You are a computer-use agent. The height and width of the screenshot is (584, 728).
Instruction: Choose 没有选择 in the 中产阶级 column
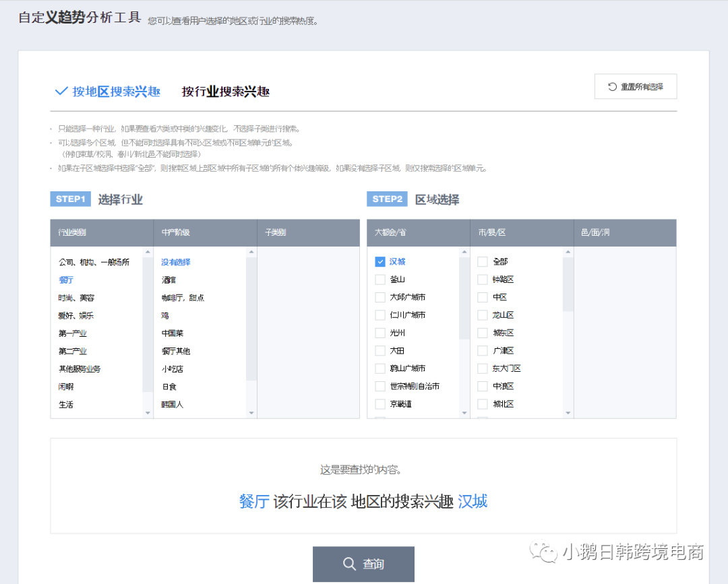click(x=177, y=261)
